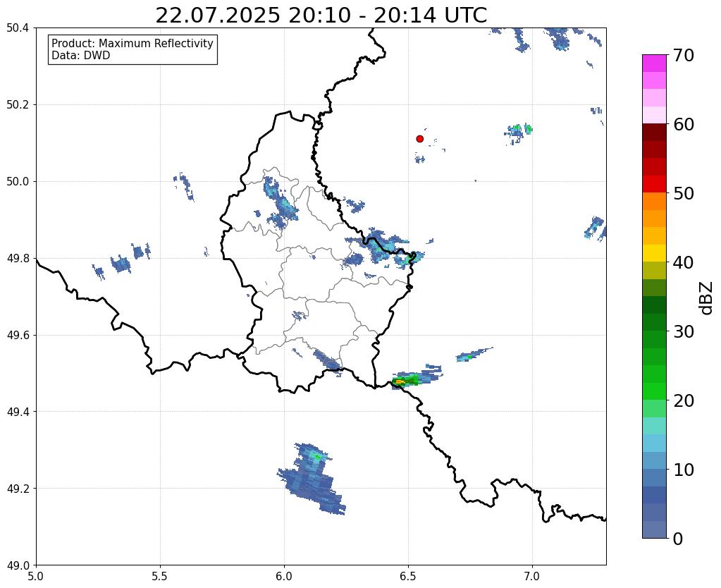Click the orange-yellow echo core near 49.5 latitude
Viewport: 721px width, 588px height.
point(399,381)
